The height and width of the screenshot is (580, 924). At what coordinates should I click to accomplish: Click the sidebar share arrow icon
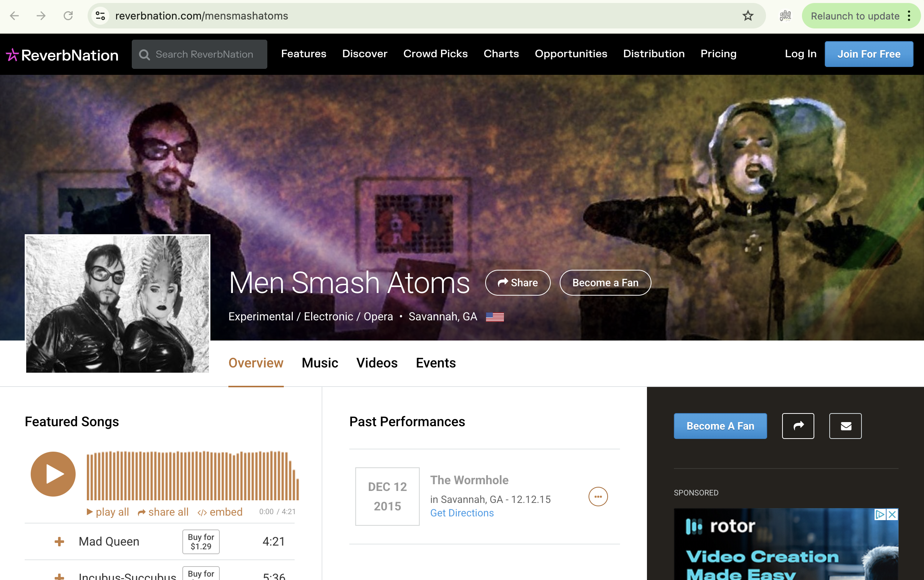798,426
